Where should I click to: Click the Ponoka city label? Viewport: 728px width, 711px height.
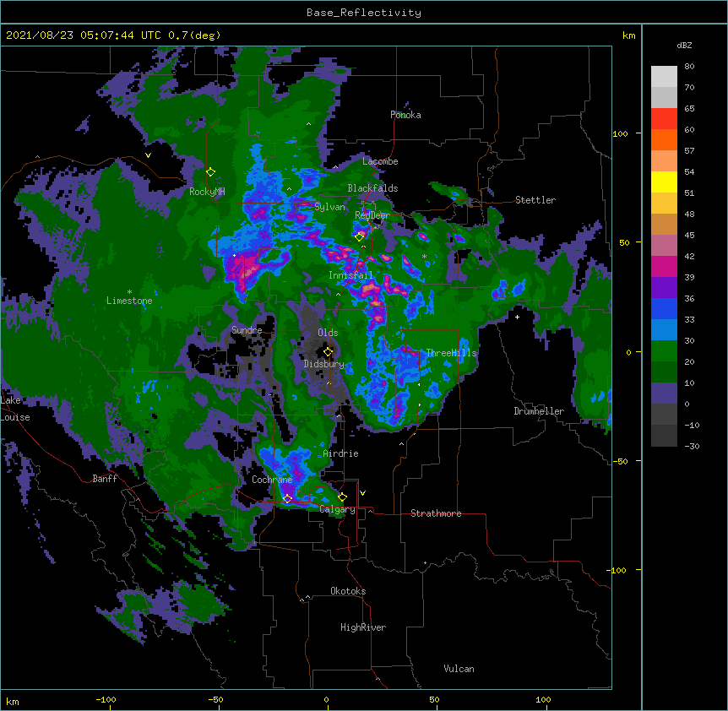(405, 115)
